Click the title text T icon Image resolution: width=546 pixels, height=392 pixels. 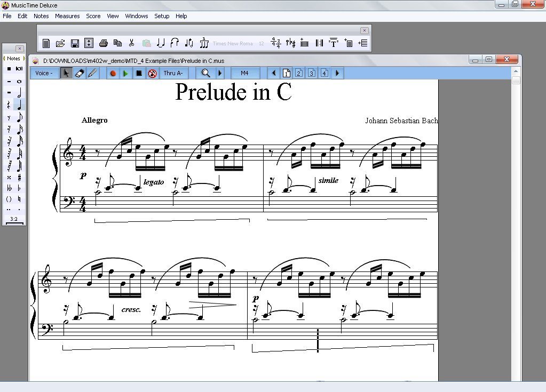pos(334,43)
